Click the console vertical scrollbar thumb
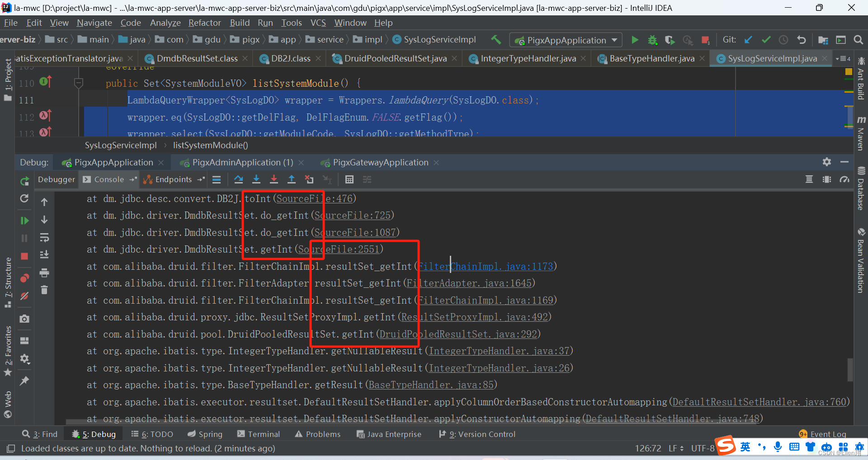This screenshot has height=460, width=868. (x=850, y=370)
